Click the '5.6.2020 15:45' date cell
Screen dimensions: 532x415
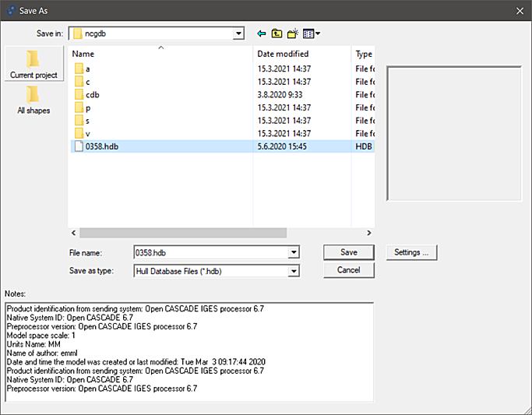click(282, 146)
